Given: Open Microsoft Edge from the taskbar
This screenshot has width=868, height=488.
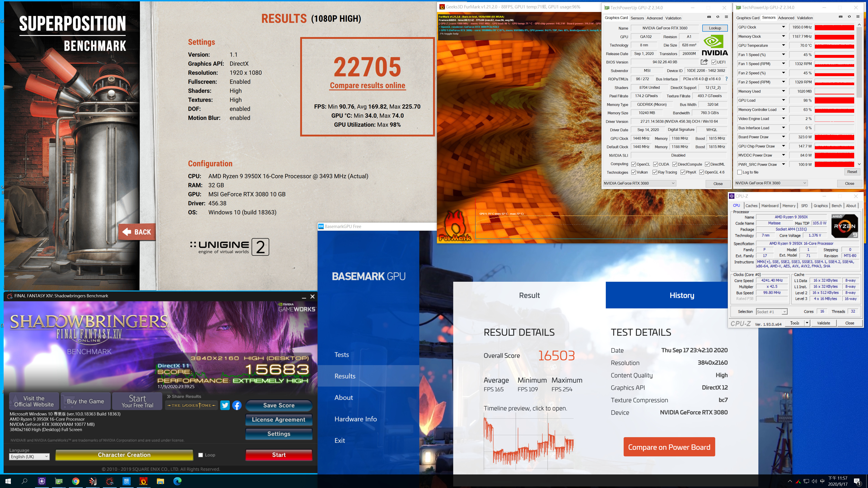Looking at the screenshot, I should click(177, 481).
